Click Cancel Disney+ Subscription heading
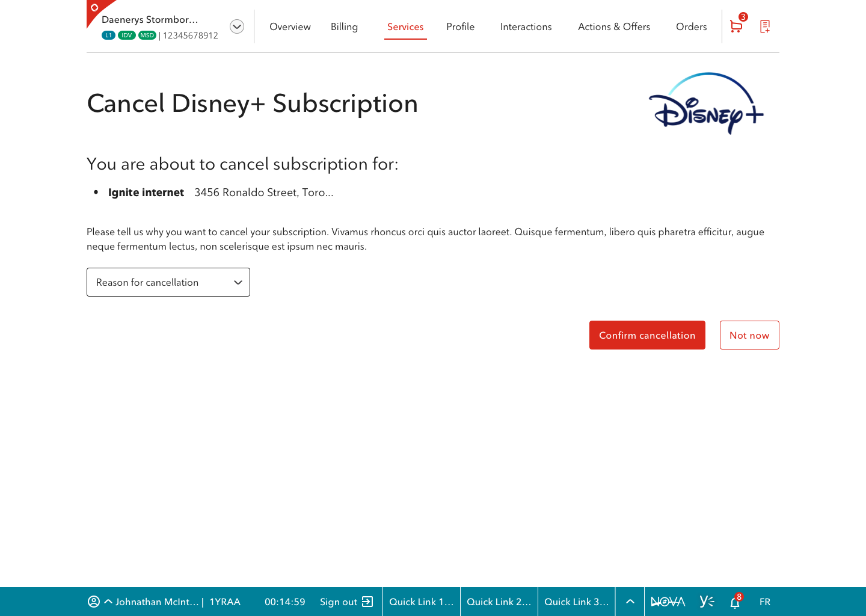 (x=253, y=103)
